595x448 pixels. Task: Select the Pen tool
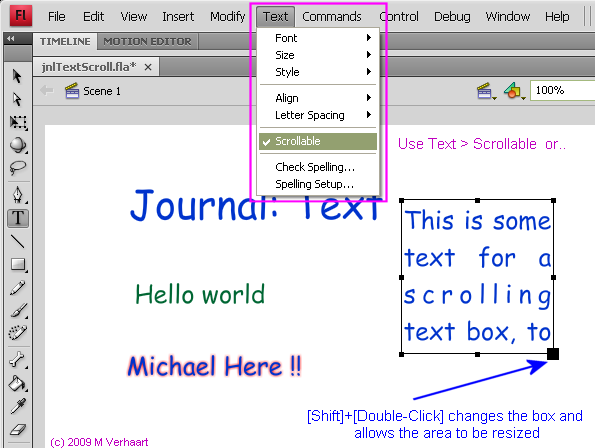(18, 195)
